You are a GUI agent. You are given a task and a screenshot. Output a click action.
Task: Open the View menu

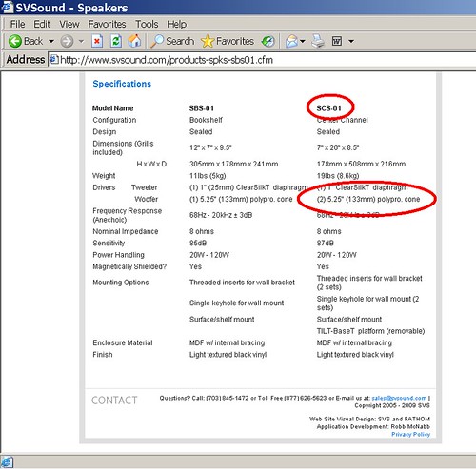point(69,24)
